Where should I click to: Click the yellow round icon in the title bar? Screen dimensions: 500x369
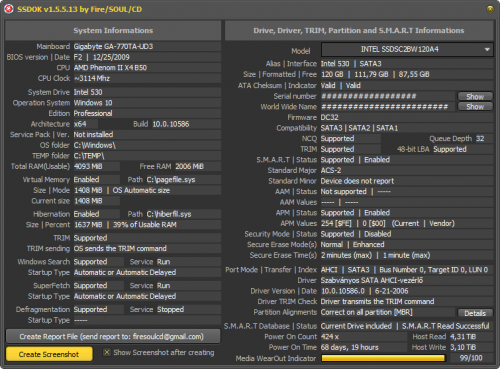pos(490,9)
